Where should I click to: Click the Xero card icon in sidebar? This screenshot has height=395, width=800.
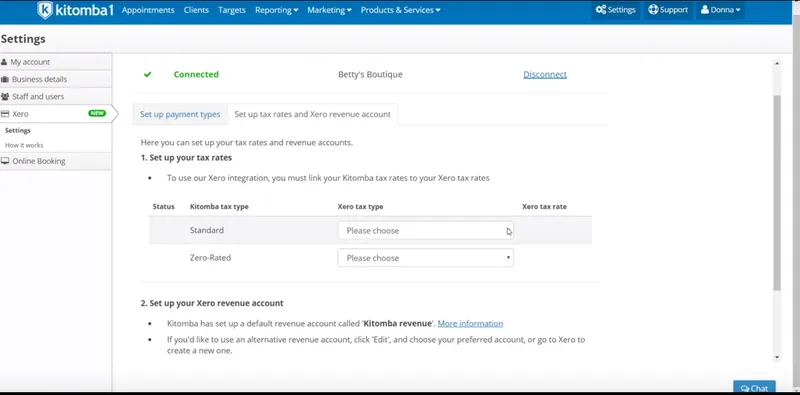(5, 114)
